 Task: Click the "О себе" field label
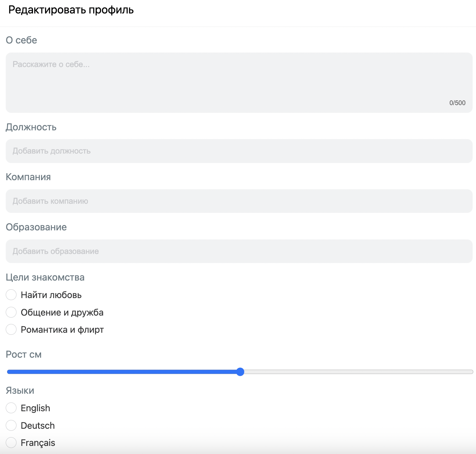point(22,40)
